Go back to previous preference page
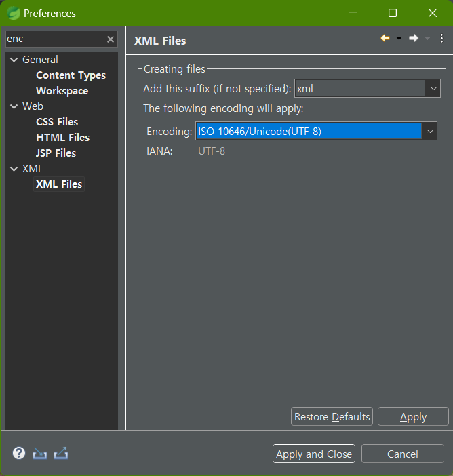Image resolution: width=453 pixels, height=476 pixels. pyautogui.click(x=385, y=38)
